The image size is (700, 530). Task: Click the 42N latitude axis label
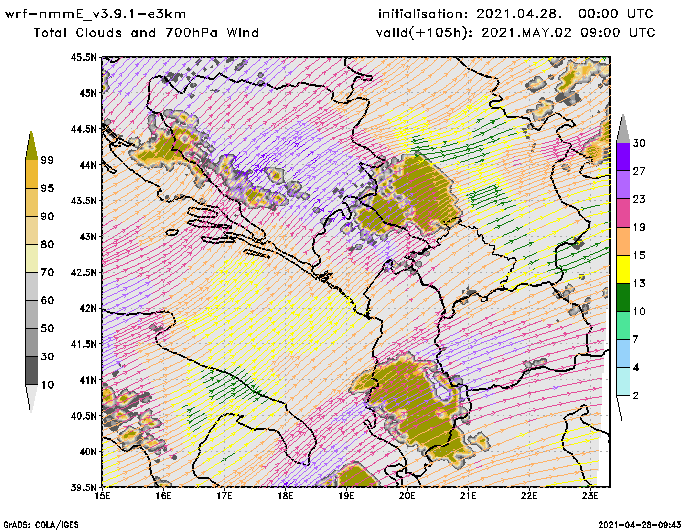(87, 308)
